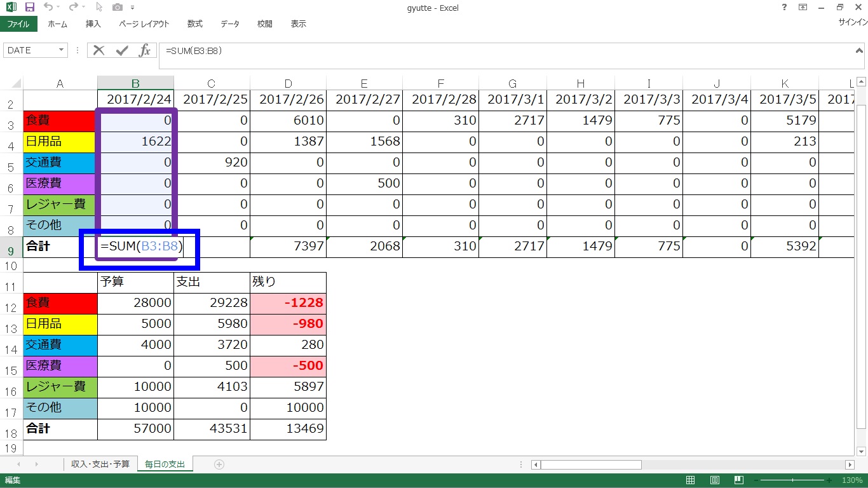Open the redo history dropdown arrow
868x488 pixels.
pyautogui.click(x=84, y=8)
